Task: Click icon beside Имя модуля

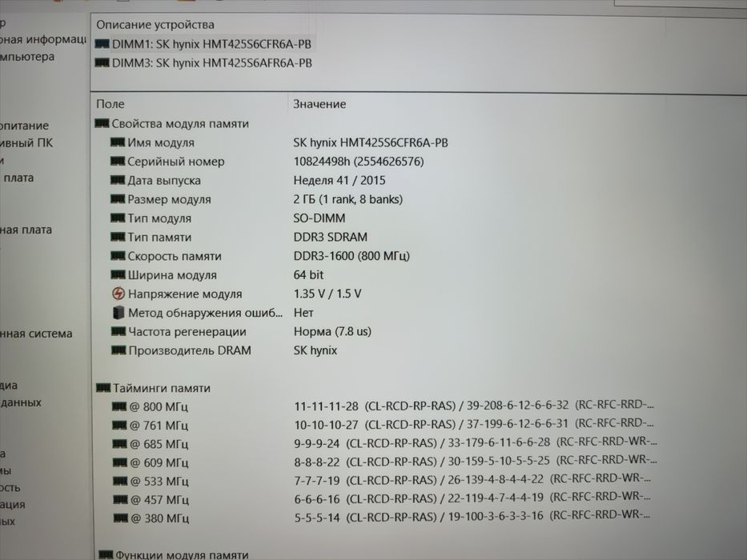Action: tap(118, 142)
